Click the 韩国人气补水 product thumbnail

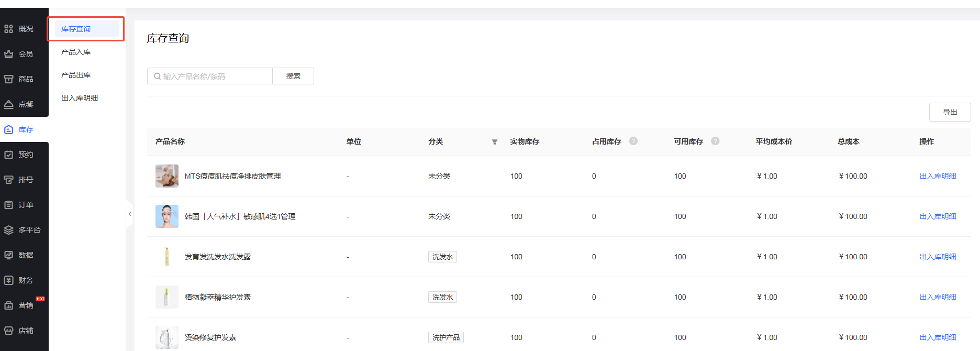click(x=167, y=216)
